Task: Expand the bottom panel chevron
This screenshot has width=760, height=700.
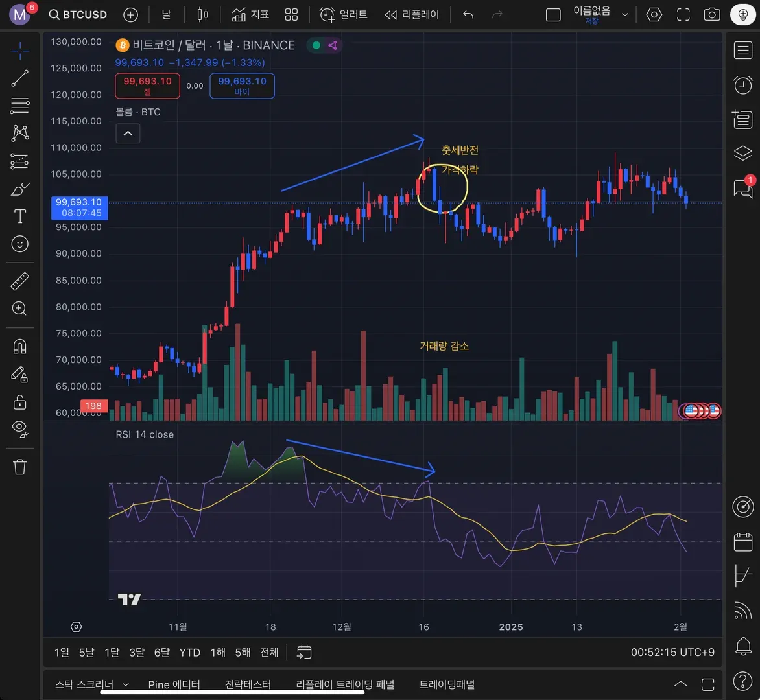Action: 680,684
